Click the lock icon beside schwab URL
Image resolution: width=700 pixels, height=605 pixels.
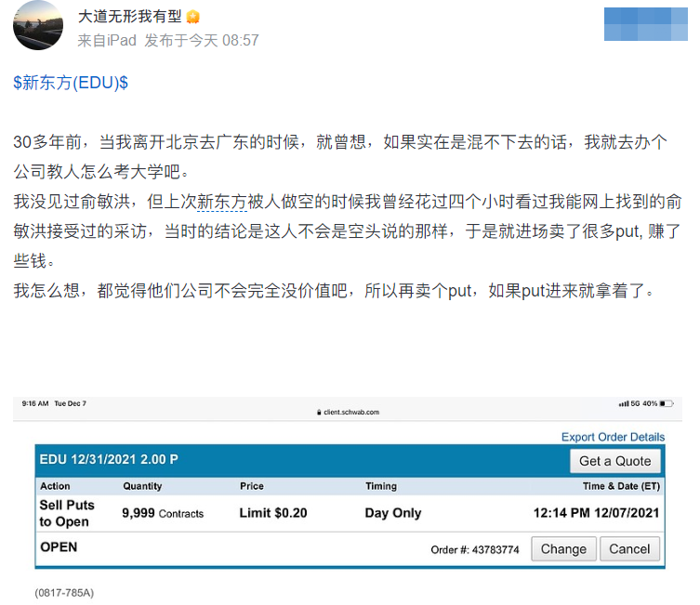pyautogui.click(x=319, y=413)
